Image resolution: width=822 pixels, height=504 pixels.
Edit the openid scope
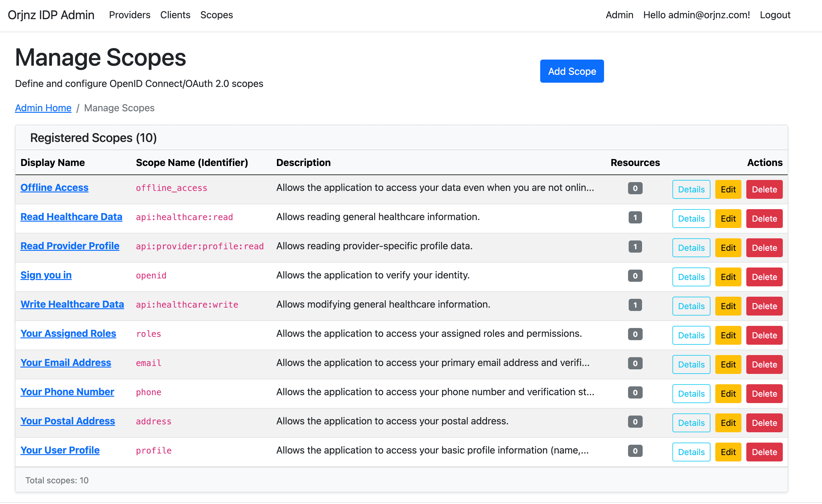tap(728, 277)
